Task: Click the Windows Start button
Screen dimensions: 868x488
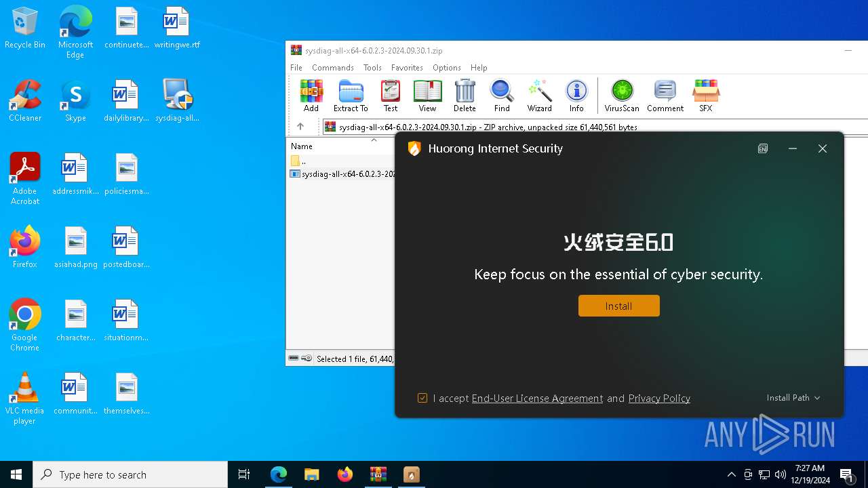Action: tap(16, 474)
